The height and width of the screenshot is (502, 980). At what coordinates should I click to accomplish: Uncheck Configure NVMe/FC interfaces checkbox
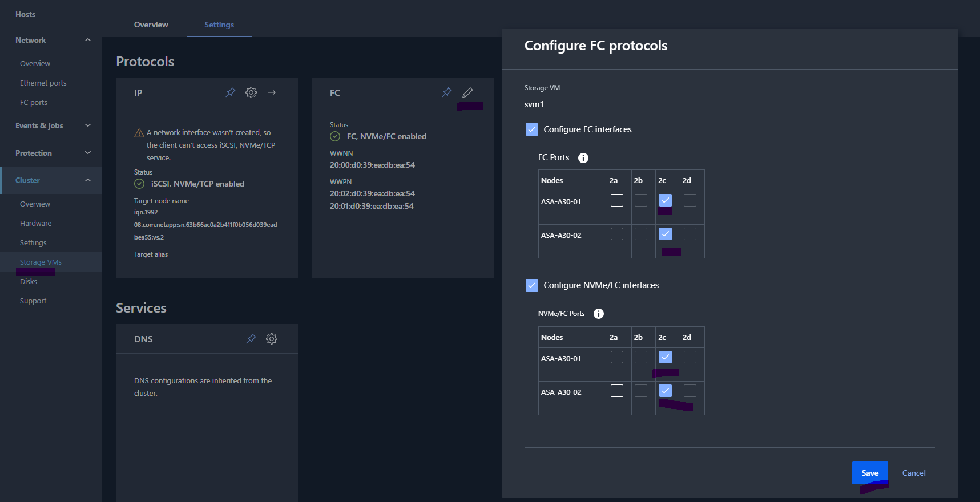tap(531, 285)
